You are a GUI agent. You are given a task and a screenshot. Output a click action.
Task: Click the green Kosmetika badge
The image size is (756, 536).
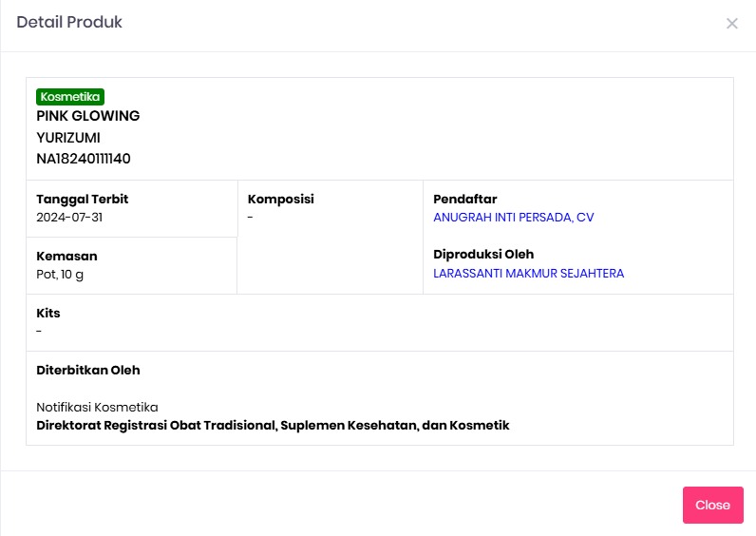click(70, 97)
